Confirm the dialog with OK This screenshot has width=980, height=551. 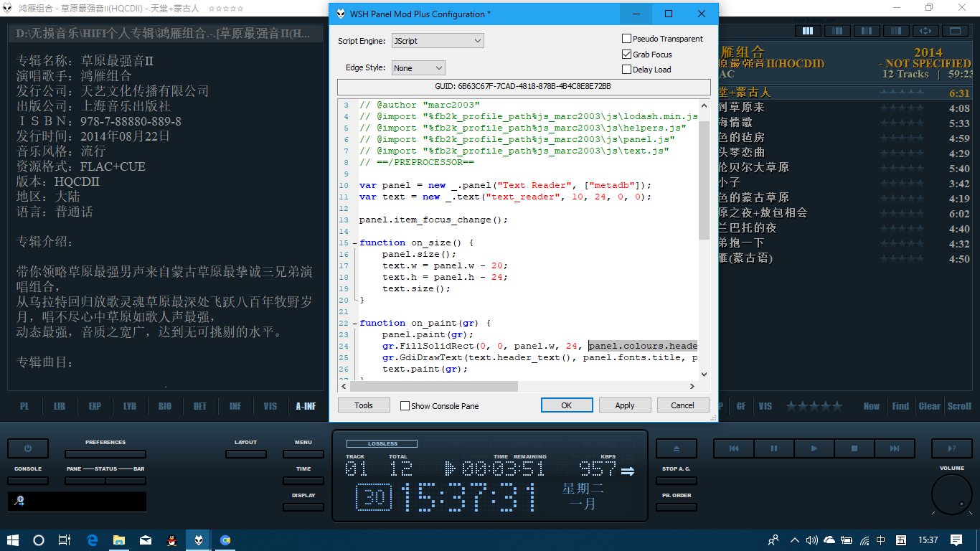[567, 405]
